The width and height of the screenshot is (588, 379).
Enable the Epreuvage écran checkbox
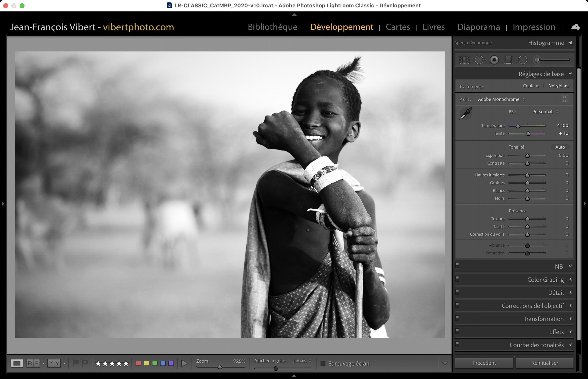coord(323,363)
